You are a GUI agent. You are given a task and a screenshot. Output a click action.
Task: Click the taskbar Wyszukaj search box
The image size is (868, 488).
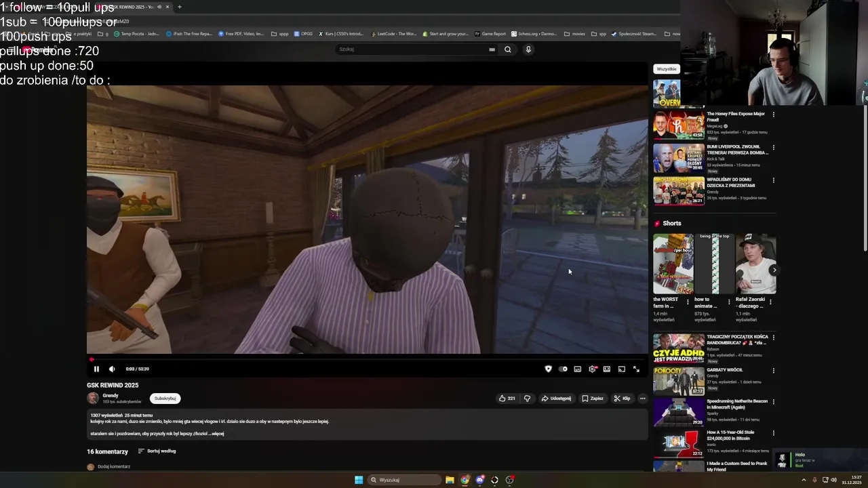(405, 480)
